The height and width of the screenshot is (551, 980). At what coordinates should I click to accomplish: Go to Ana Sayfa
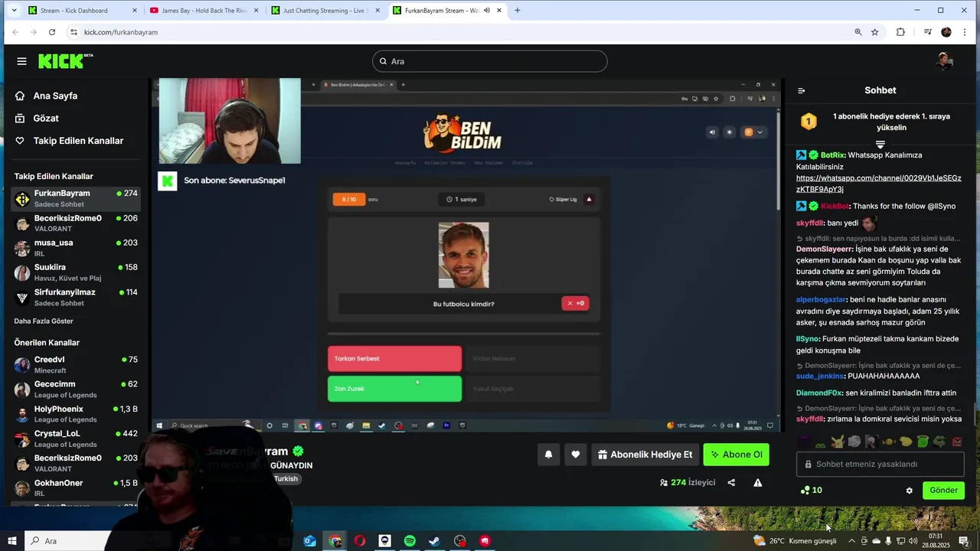coord(55,96)
